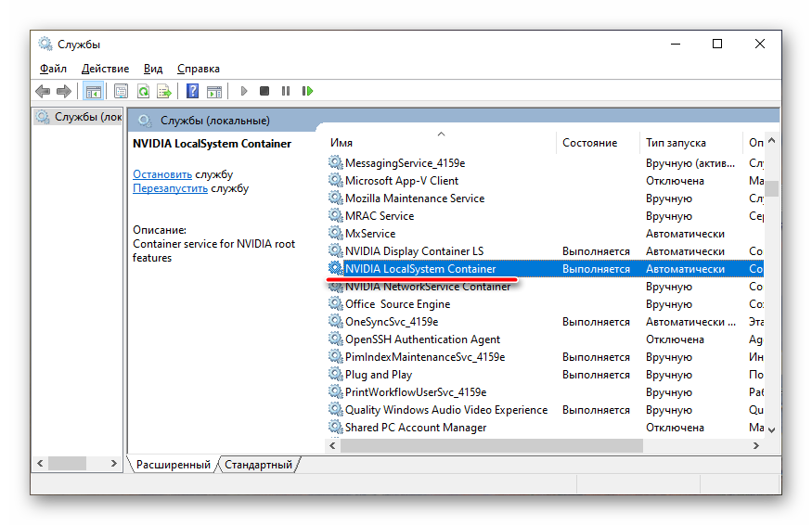
Task: Click the gear icon of Office Source Engine
Action: tap(336, 303)
